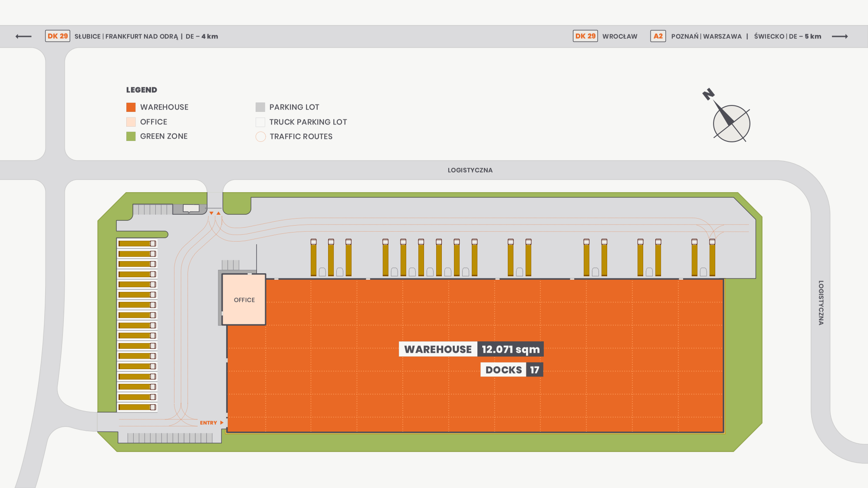Click the DOCKS 17 label

pyautogui.click(x=512, y=370)
